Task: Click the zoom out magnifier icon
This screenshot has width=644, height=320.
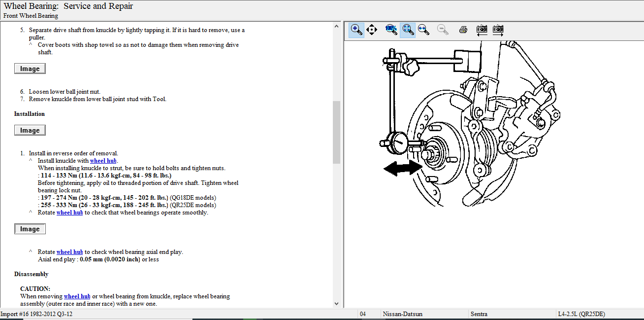Action: (x=443, y=30)
